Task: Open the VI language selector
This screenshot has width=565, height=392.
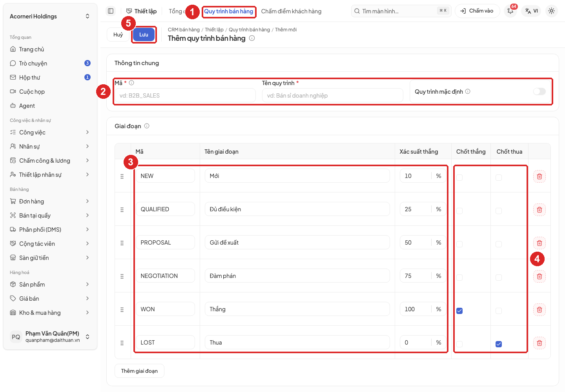Action: coord(532,11)
